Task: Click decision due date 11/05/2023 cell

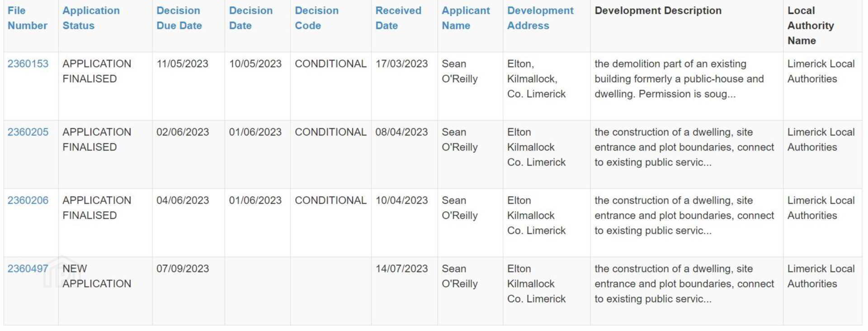Action: click(x=182, y=64)
